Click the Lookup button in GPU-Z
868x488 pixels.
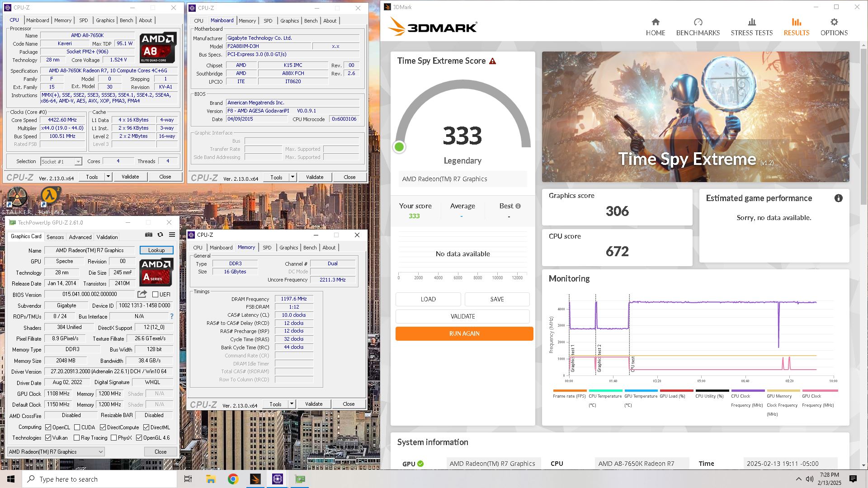(156, 250)
